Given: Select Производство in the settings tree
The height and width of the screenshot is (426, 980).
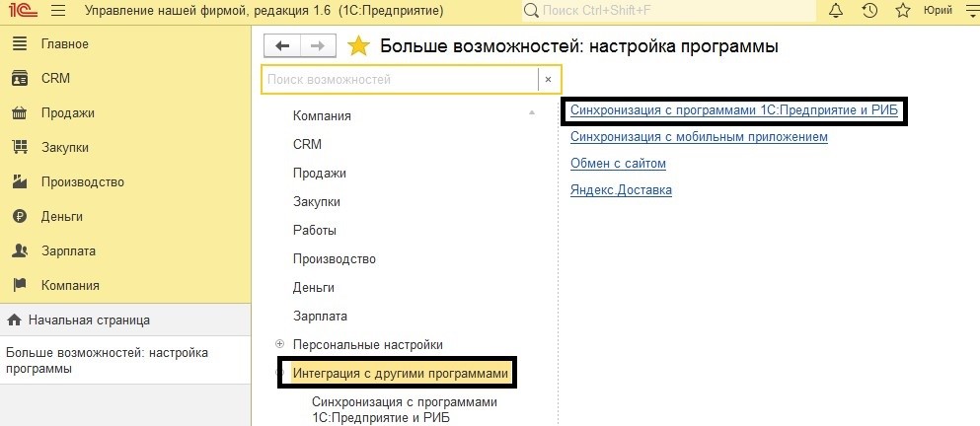Looking at the screenshot, I should pyautogui.click(x=334, y=258).
